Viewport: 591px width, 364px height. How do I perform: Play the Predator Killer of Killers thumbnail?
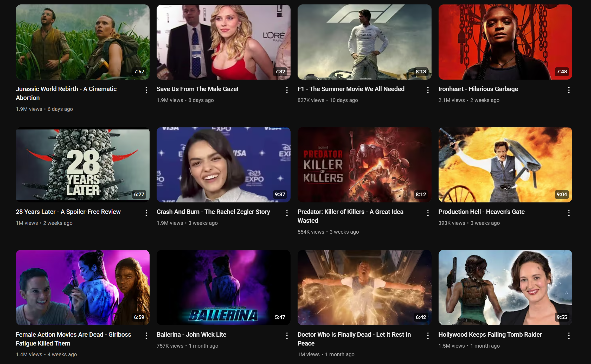pyautogui.click(x=364, y=165)
